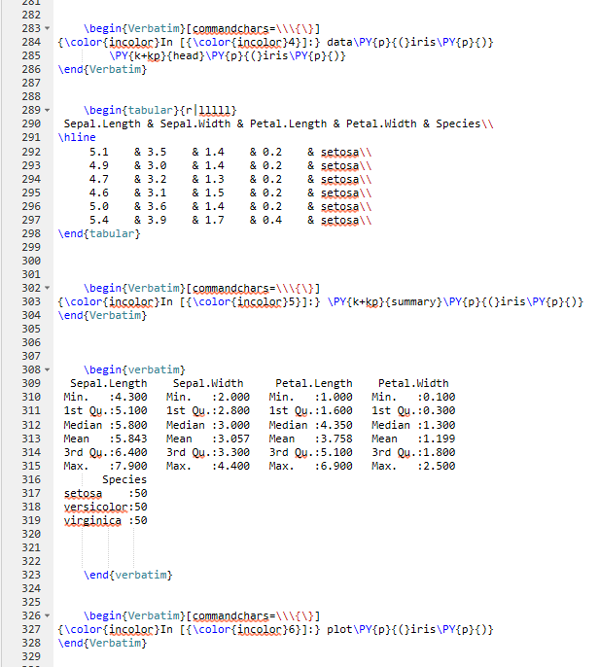Click \end{tabular} on line 298
600x667 pixels.
[99, 234]
